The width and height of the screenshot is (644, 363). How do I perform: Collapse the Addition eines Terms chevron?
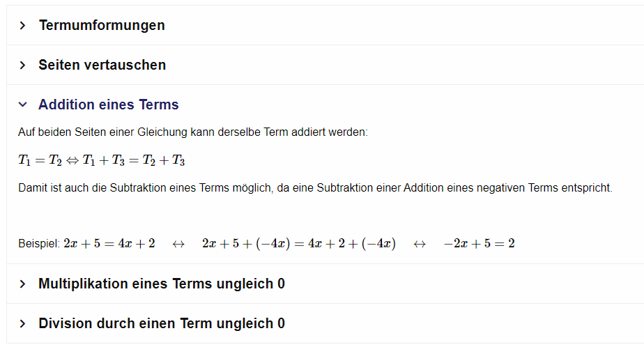tap(22, 105)
